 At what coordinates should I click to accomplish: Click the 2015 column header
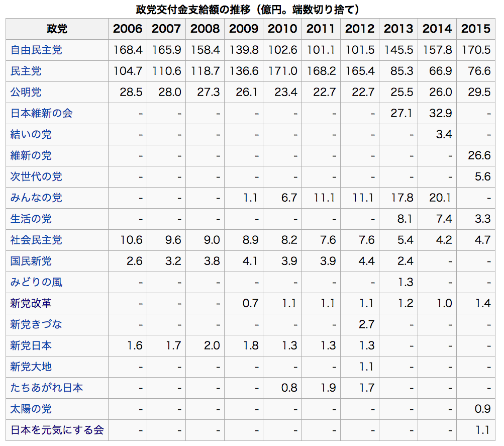476,29
